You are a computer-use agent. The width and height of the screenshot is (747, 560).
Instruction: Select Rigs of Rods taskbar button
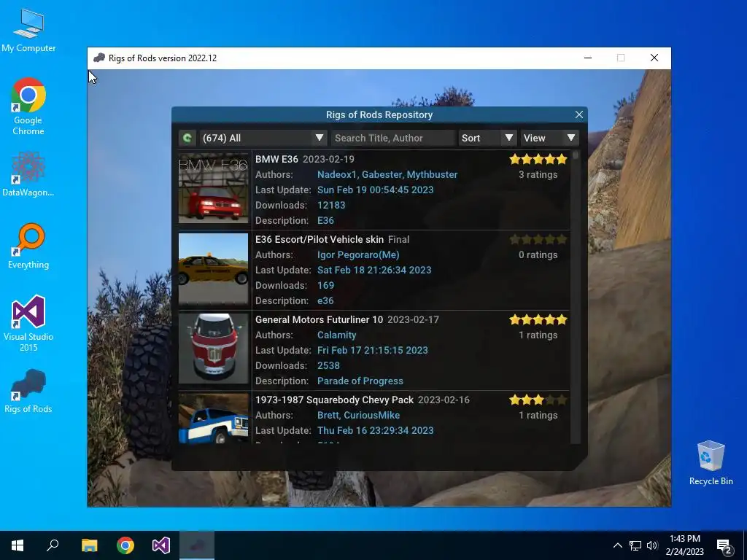point(197,545)
